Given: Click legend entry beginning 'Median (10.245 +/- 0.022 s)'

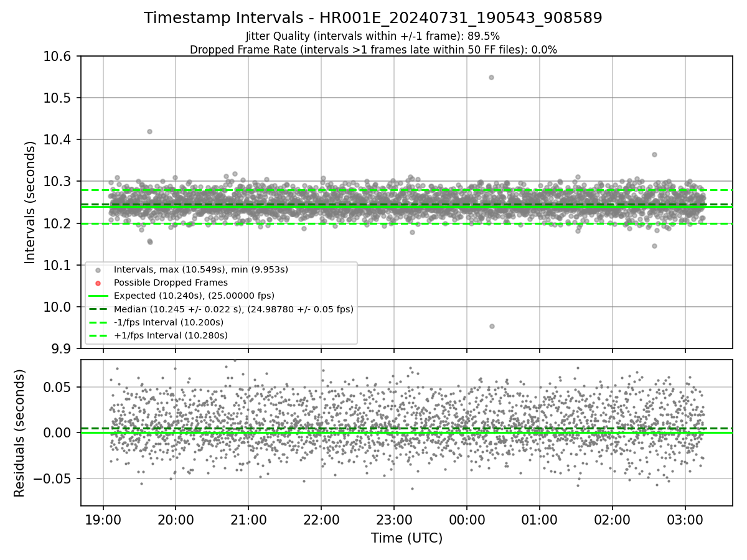Looking at the screenshot, I should click(233, 309).
